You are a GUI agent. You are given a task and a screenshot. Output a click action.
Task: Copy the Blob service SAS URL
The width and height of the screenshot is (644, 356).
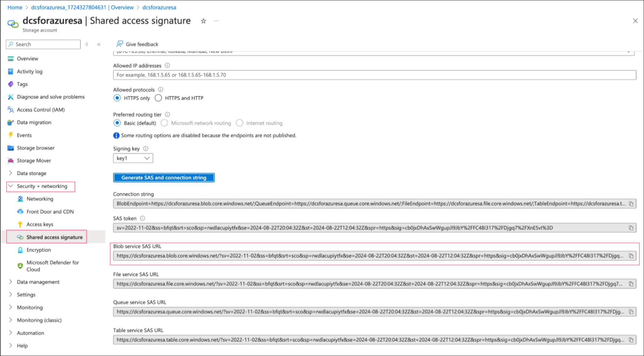pos(631,256)
